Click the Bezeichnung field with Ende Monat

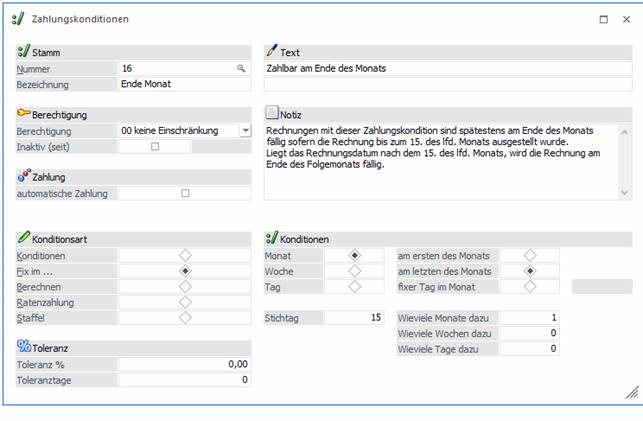pyautogui.click(x=183, y=84)
